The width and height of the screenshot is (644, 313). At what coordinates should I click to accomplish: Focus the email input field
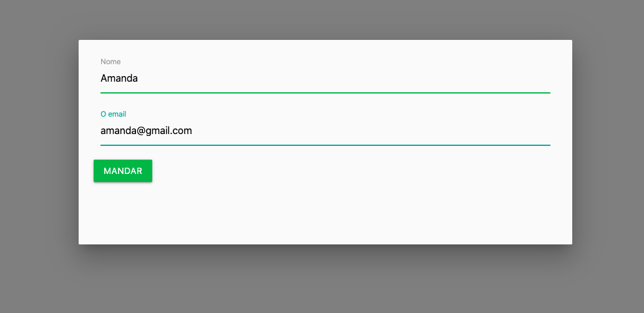(x=325, y=131)
